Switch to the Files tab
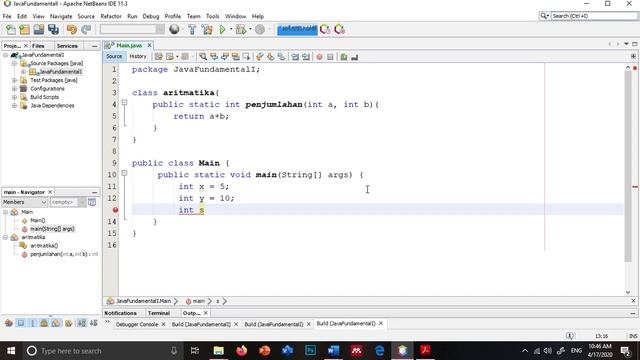This screenshot has height=360, width=640. pyautogui.click(x=38, y=46)
